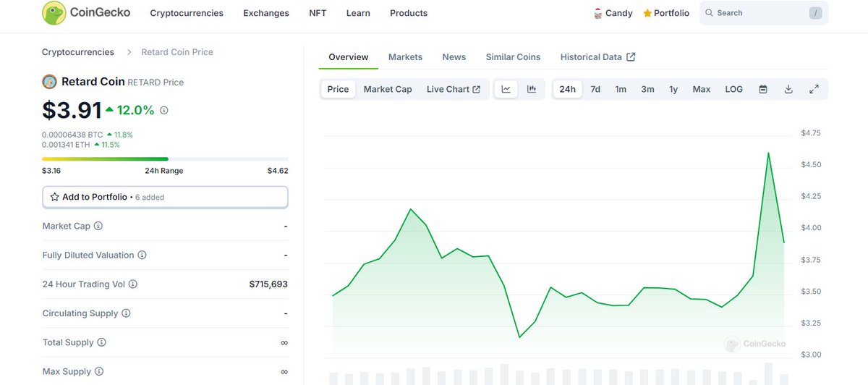Screen dimensions: 868x385
Task: Click the Market Cap info icon
Action: tap(98, 226)
